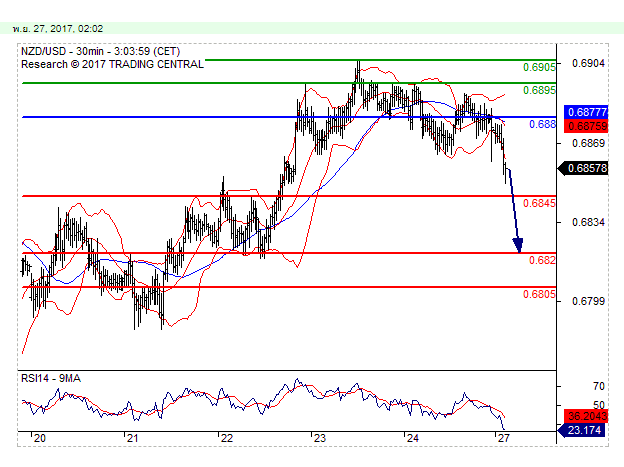
Task: Click the 0.6834 price axis value
Action: tap(588, 222)
